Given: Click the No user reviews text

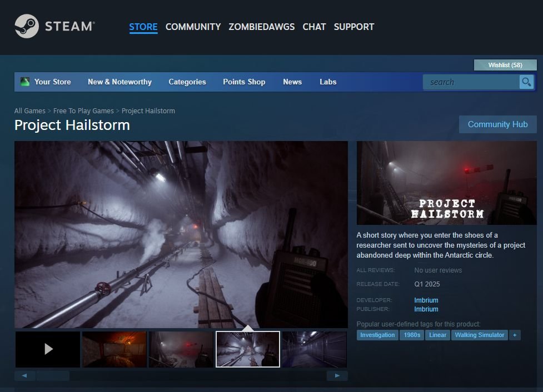Looking at the screenshot, I should 438,270.
